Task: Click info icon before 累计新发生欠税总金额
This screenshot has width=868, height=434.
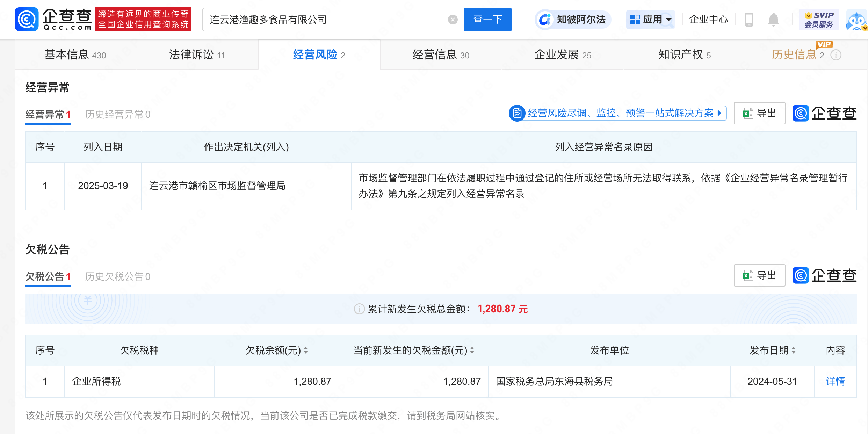Action: coord(359,309)
